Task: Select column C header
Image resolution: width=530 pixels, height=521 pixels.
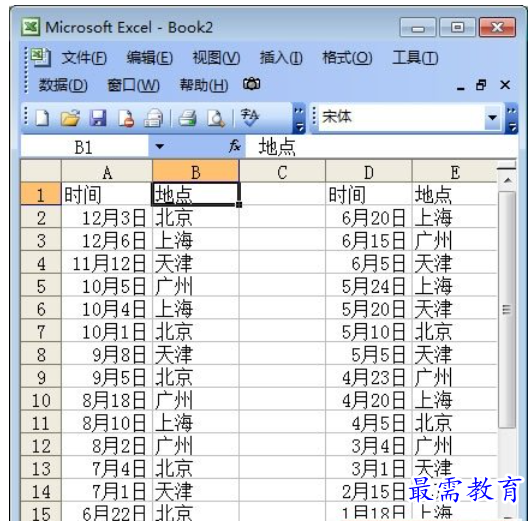Action: 282,172
